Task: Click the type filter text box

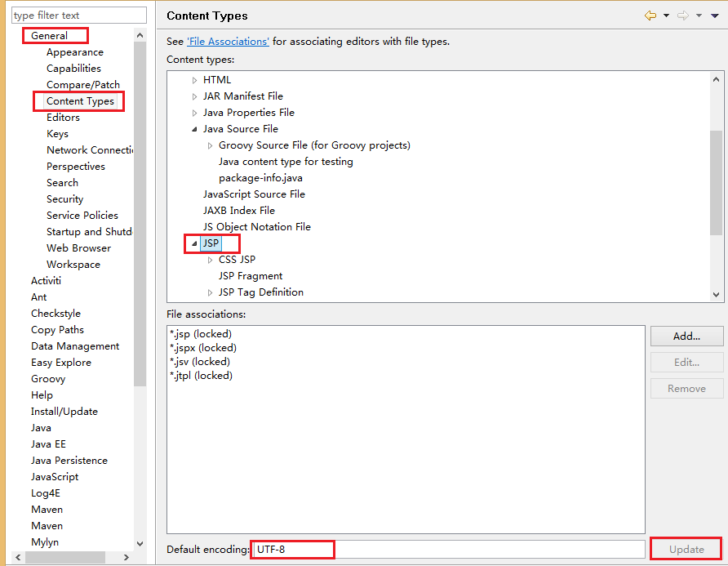Action: point(79,16)
